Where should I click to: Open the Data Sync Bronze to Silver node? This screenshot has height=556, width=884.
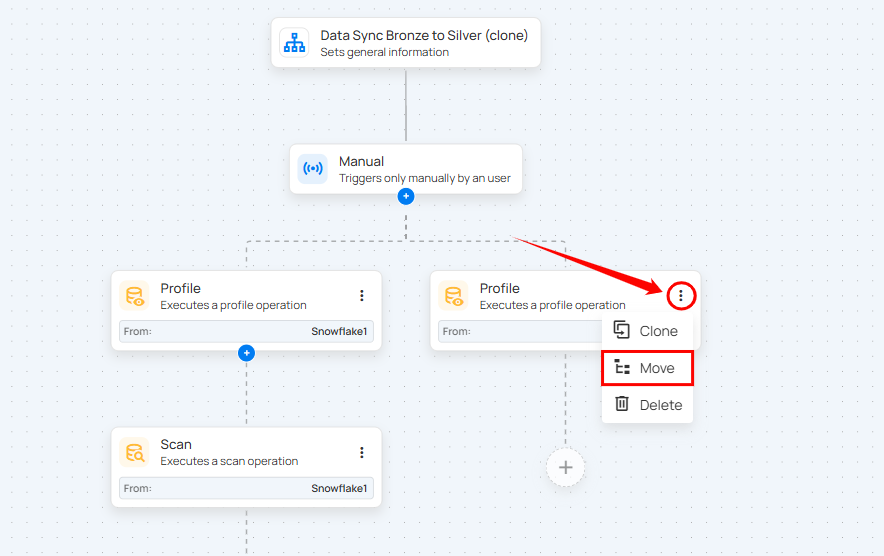point(424,36)
